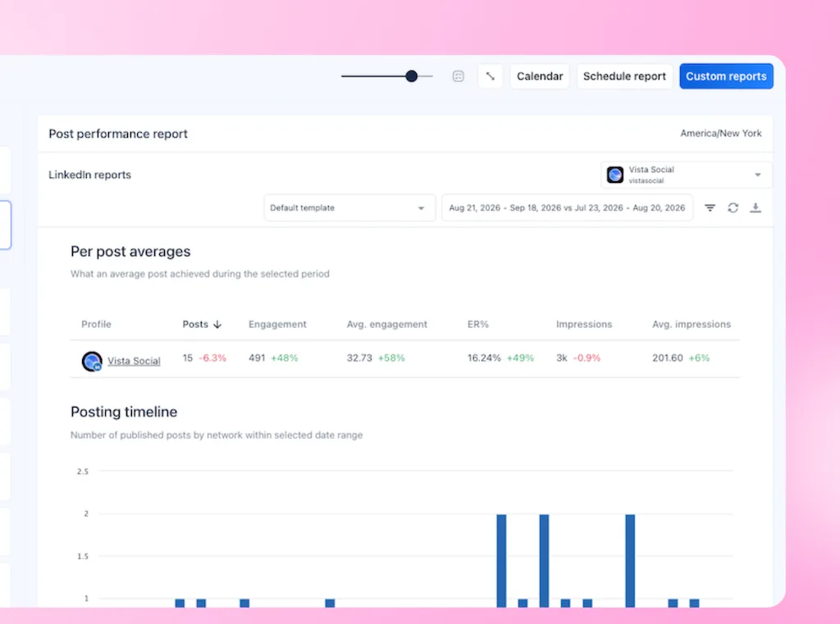Click the Impressions column header

pos(584,324)
